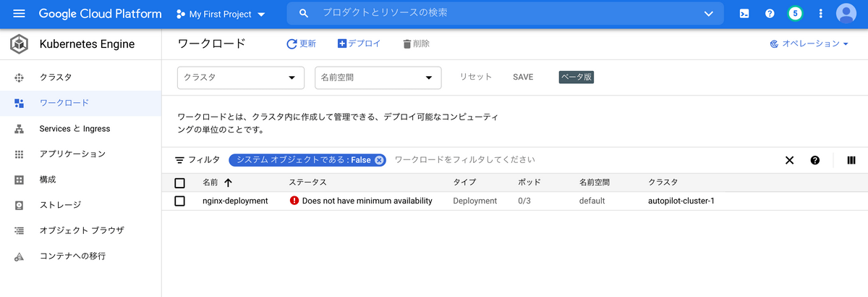Image resolution: width=868 pixels, height=297 pixels.
Task: Click the Kubernetes Engine logo icon
Action: 19,44
